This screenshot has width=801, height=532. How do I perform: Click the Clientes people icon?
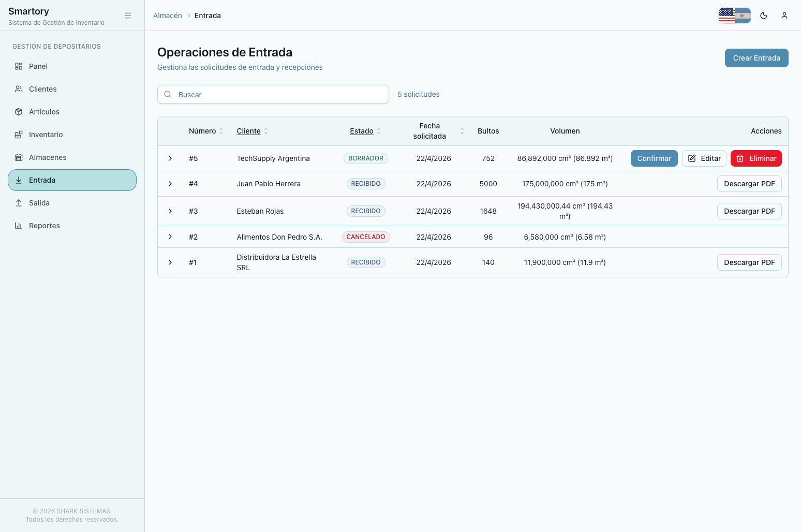coord(19,89)
